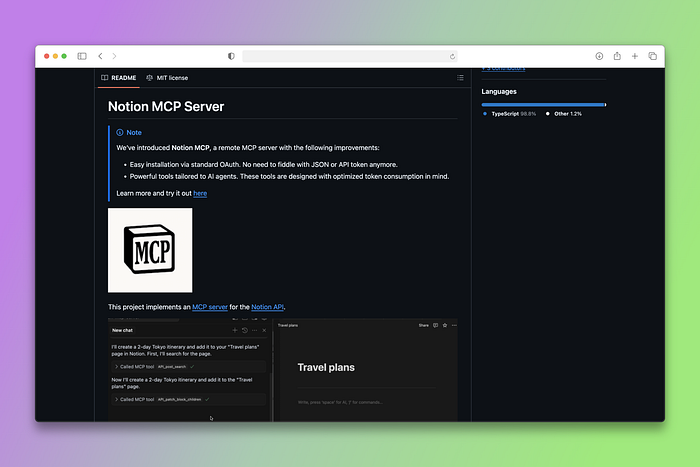This screenshot has height=467, width=700.
Task: Show the tab overview icon
Action: (x=653, y=56)
